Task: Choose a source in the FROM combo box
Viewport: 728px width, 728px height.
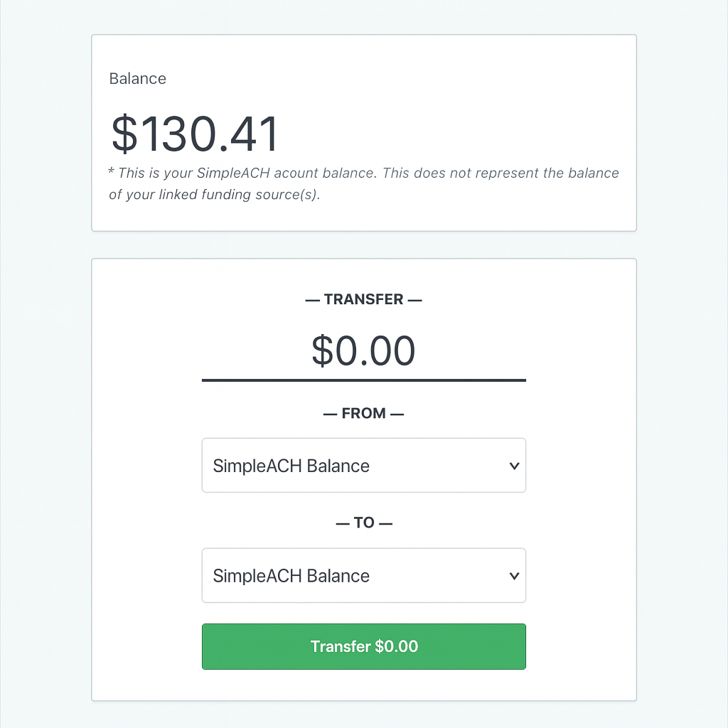Action: point(364,466)
